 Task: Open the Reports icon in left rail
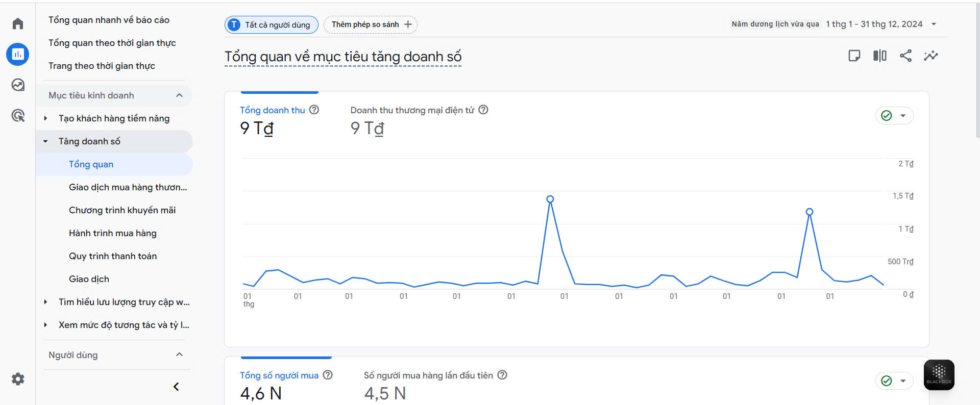[x=18, y=54]
